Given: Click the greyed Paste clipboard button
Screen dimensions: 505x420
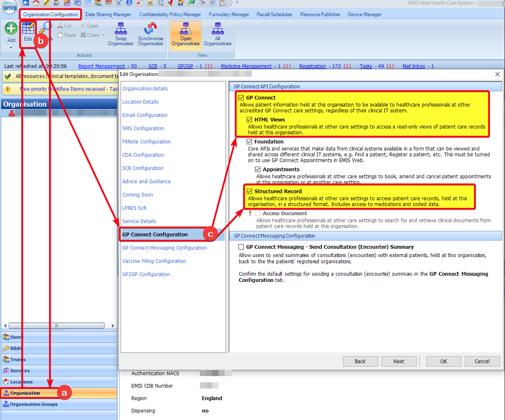Looking at the screenshot, I should point(66,35).
